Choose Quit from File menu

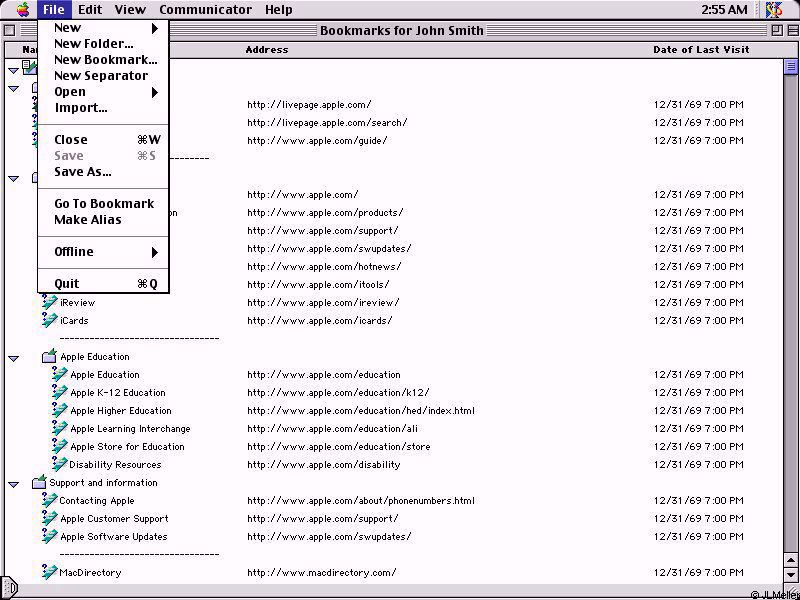tap(104, 284)
